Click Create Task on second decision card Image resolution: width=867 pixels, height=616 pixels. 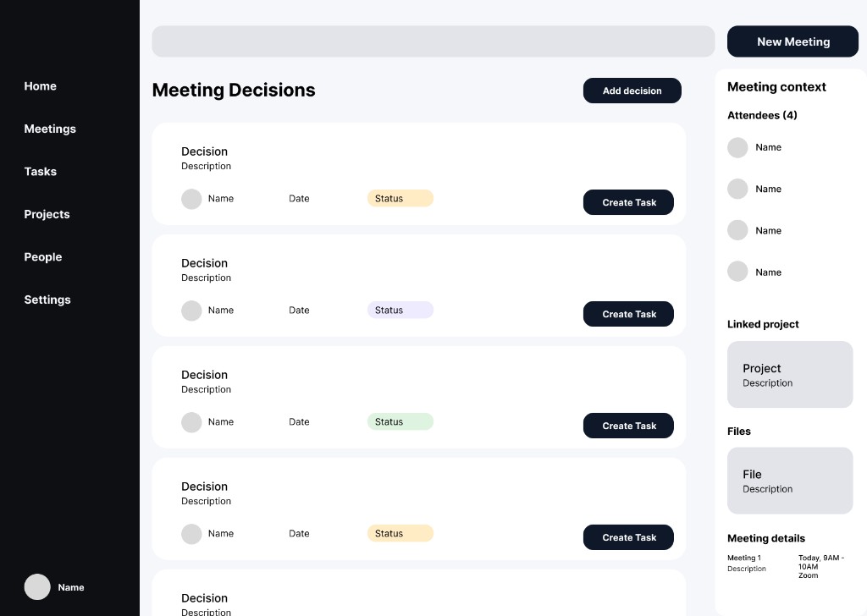pos(628,314)
